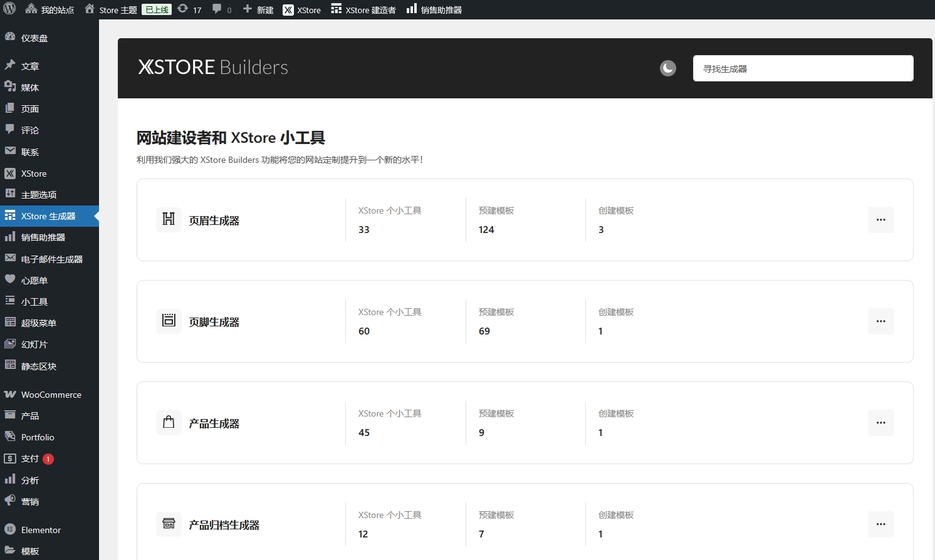Click XSTORE Builders logo in header
The image size is (935, 560).
(213, 67)
